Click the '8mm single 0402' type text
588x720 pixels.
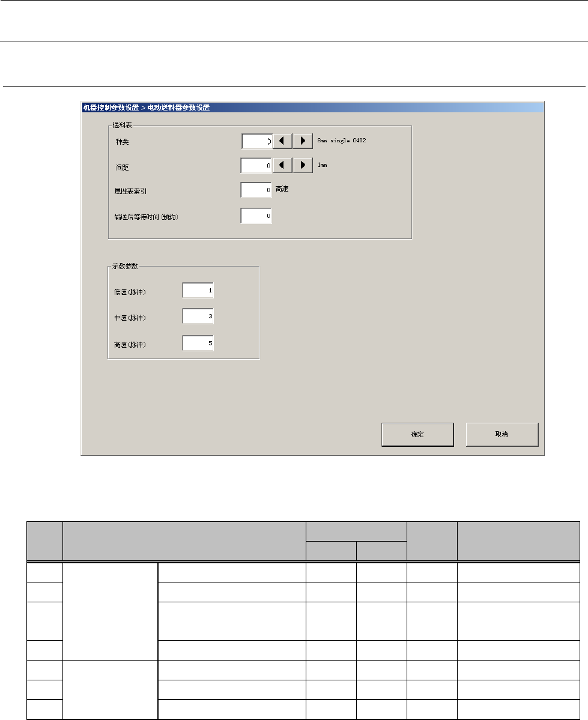pos(342,141)
